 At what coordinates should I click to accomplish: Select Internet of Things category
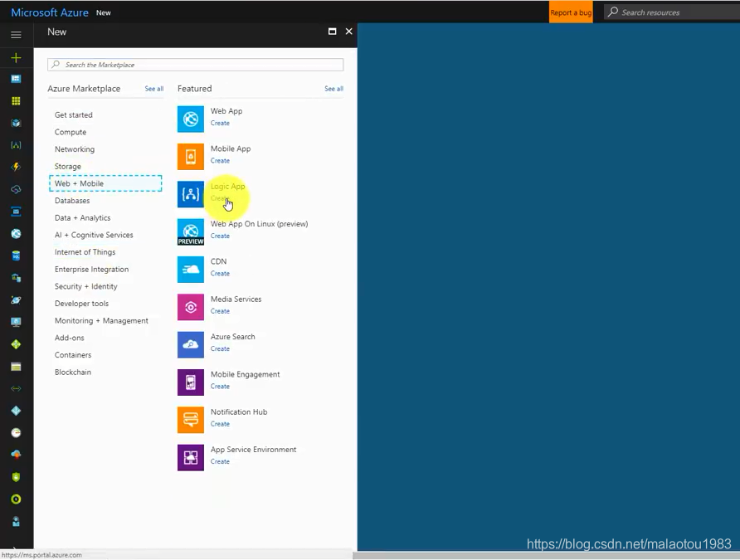click(x=85, y=252)
